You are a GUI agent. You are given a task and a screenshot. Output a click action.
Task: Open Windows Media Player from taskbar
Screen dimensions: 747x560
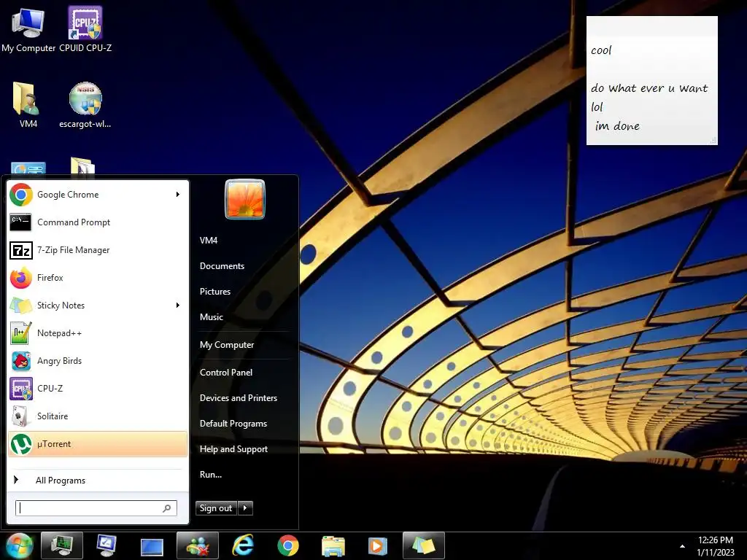[378, 546]
